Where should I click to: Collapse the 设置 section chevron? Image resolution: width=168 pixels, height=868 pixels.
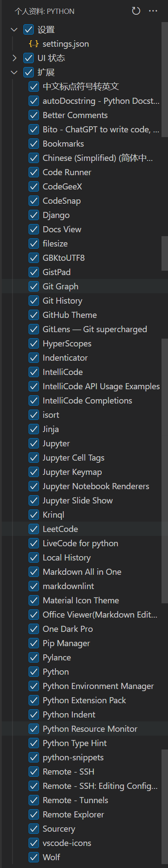tap(14, 29)
